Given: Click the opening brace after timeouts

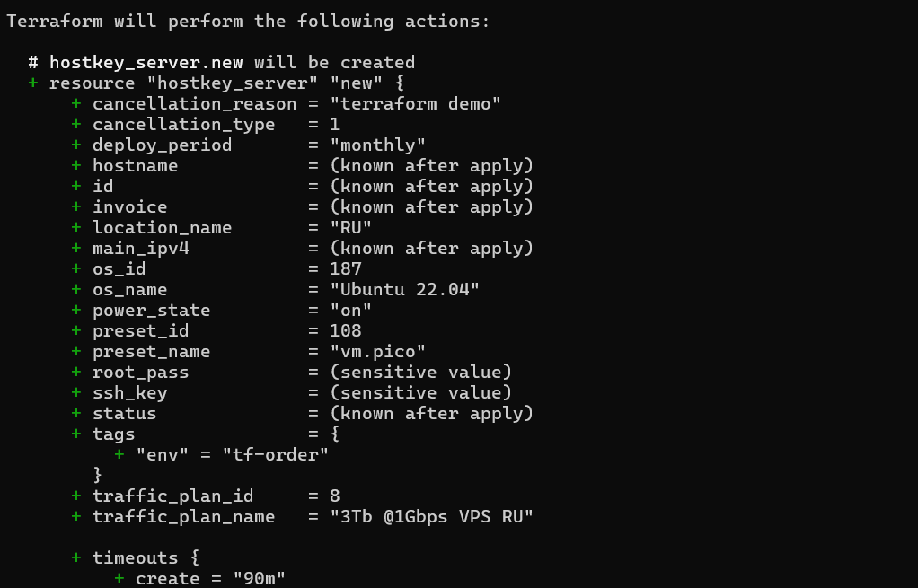Looking at the screenshot, I should tap(195, 557).
